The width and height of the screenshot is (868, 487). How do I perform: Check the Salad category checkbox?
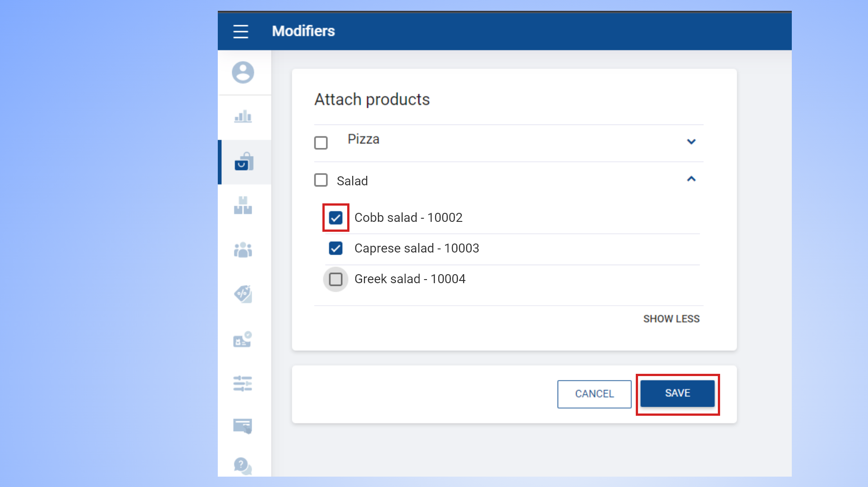[x=321, y=180]
